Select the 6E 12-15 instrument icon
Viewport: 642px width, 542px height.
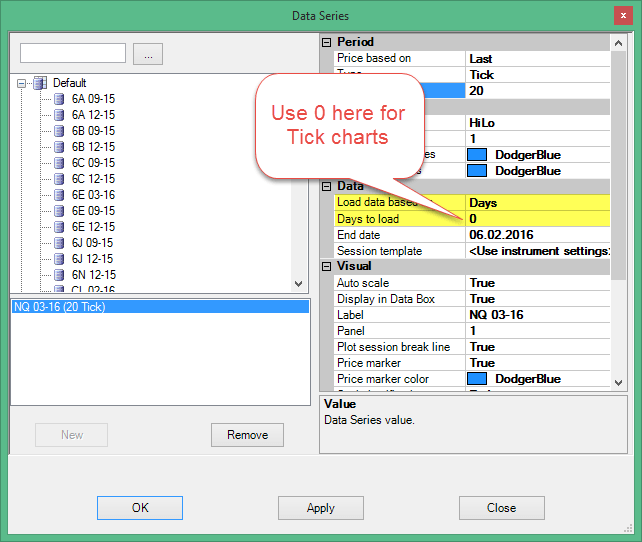tap(59, 227)
